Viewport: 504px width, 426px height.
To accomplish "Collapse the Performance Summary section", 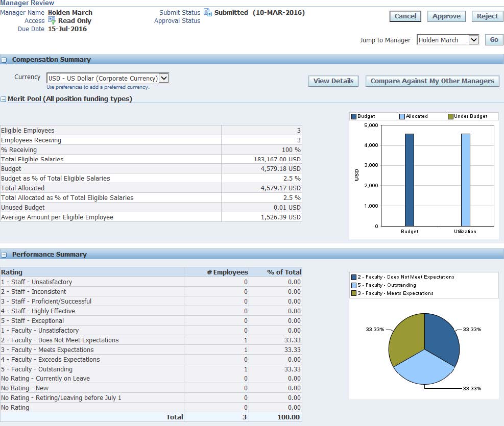I will [4, 255].
